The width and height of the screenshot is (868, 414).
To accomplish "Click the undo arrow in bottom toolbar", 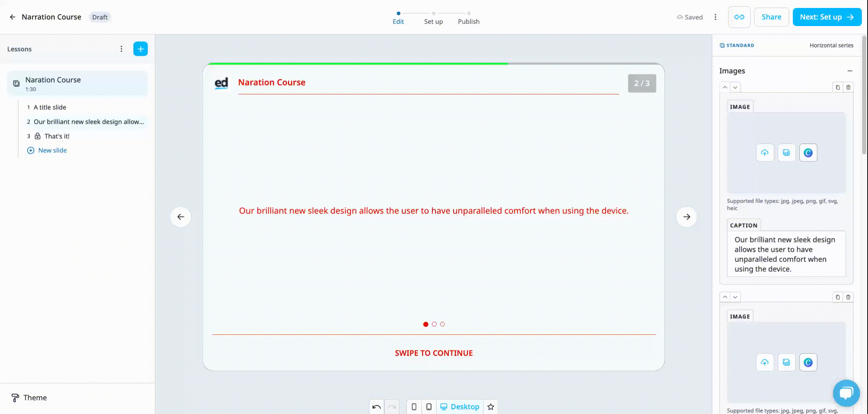I will [376, 407].
